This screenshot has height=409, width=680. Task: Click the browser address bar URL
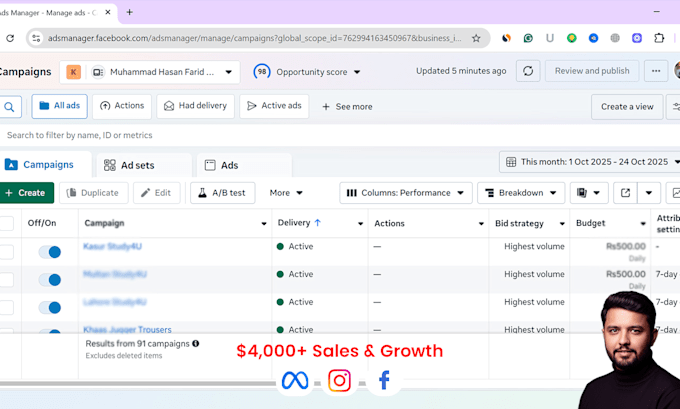[x=255, y=38]
